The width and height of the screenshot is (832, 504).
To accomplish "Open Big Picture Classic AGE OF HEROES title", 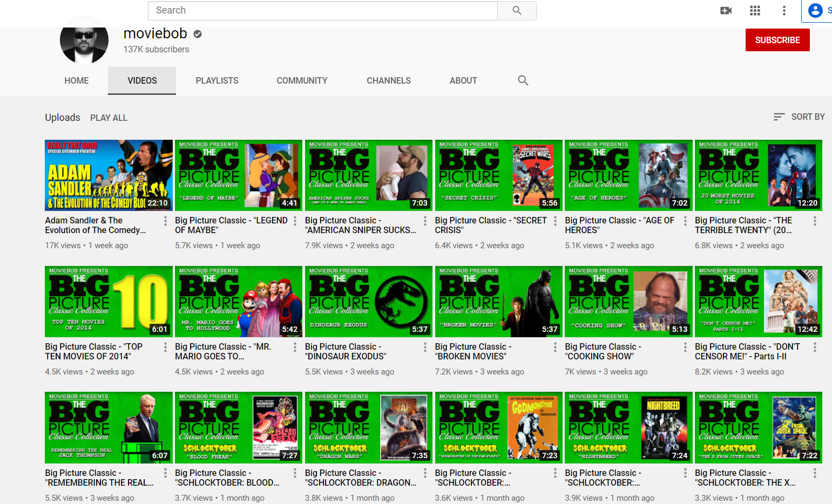I will coord(620,225).
